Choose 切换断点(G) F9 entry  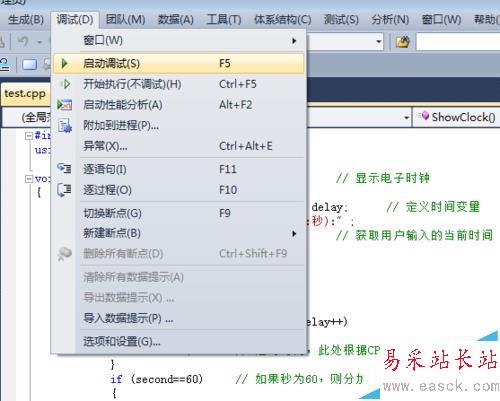click(x=179, y=213)
